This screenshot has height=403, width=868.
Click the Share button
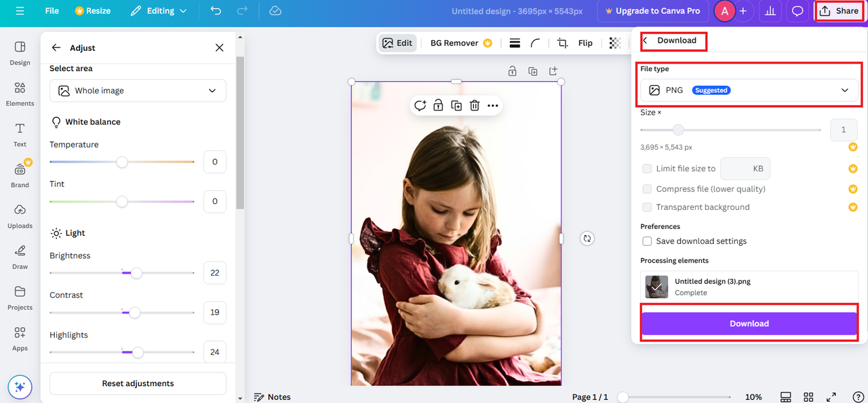tap(839, 11)
